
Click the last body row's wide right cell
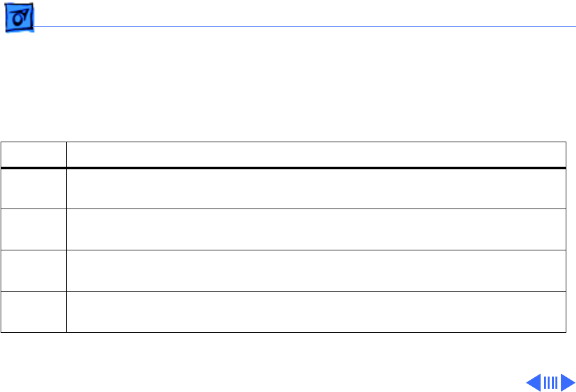[311, 312]
